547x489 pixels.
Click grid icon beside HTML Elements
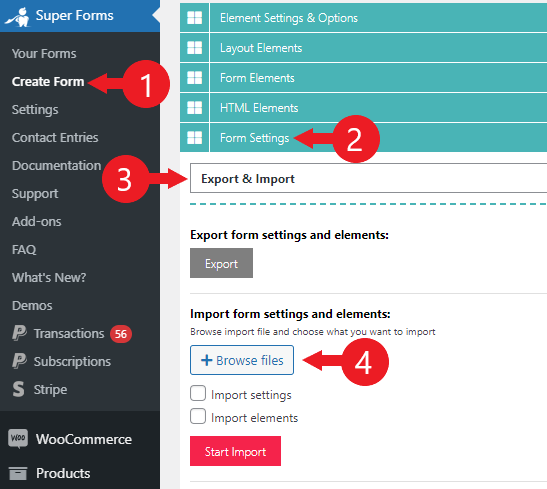(194, 108)
